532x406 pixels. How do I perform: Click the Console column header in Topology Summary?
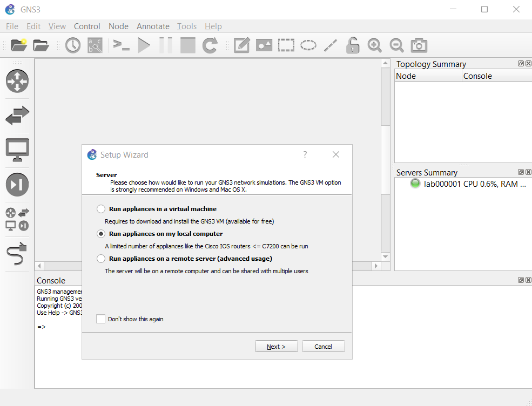(496, 76)
